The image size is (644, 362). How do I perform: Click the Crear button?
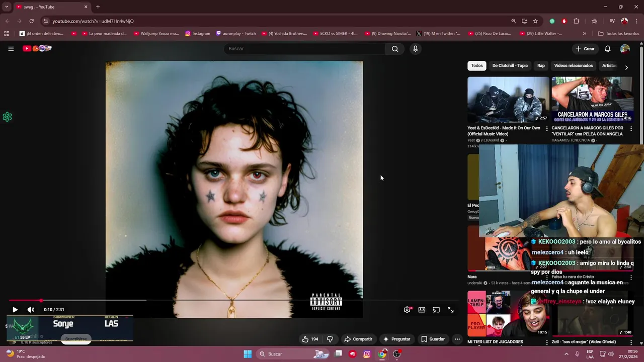(x=585, y=49)
